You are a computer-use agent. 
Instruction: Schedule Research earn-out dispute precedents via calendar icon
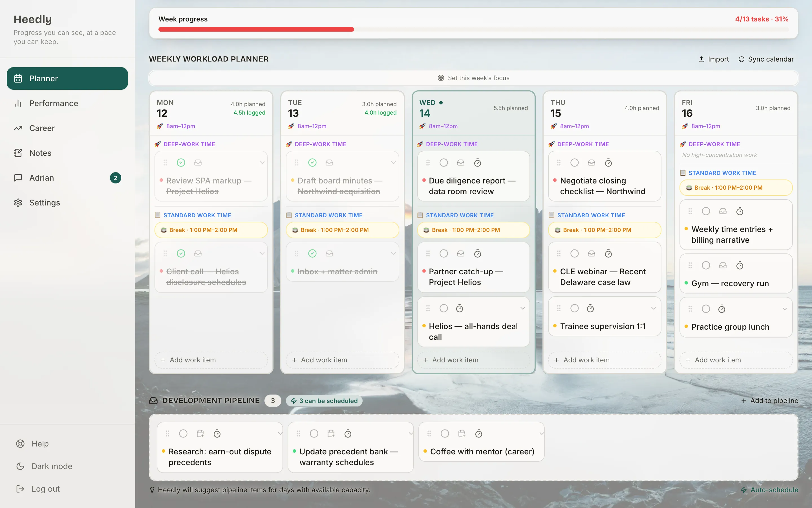200,434
